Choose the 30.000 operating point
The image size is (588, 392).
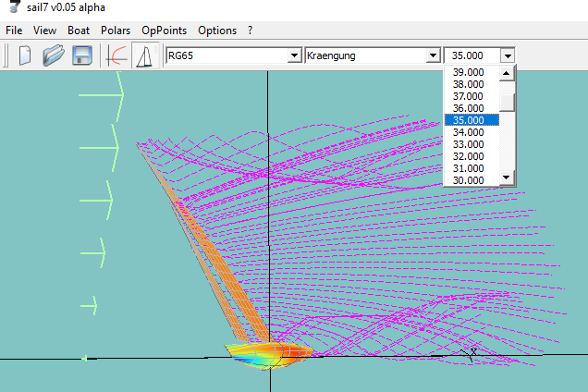468,179
